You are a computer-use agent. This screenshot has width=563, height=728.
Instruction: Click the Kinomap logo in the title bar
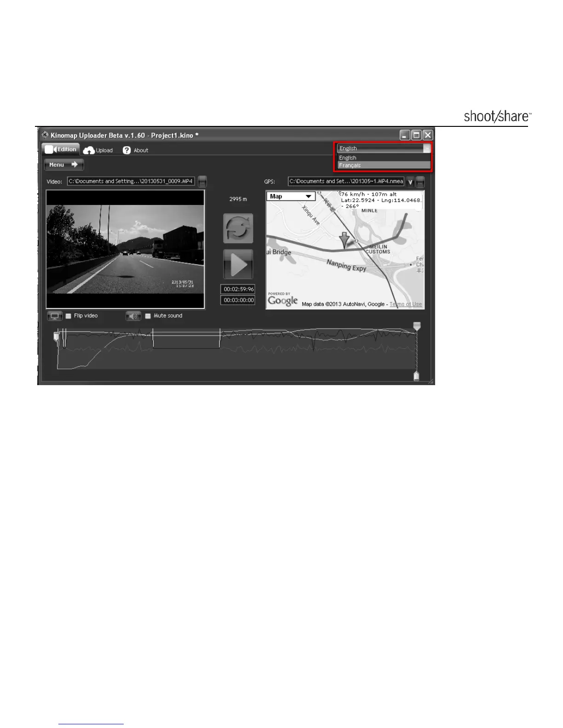45,135
